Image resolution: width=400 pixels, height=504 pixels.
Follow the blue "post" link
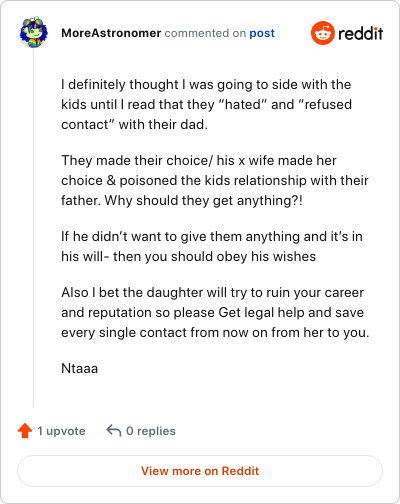click(262, 33)
